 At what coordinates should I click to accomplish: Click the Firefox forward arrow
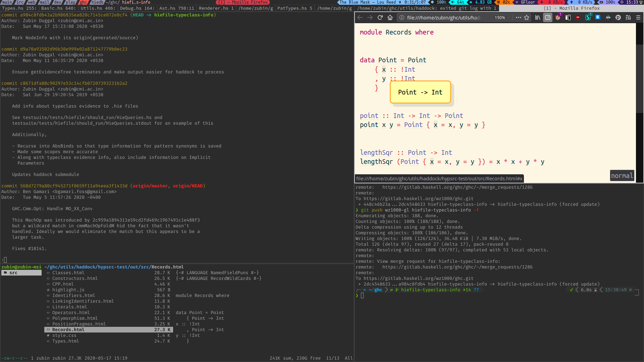coord(370,17)
